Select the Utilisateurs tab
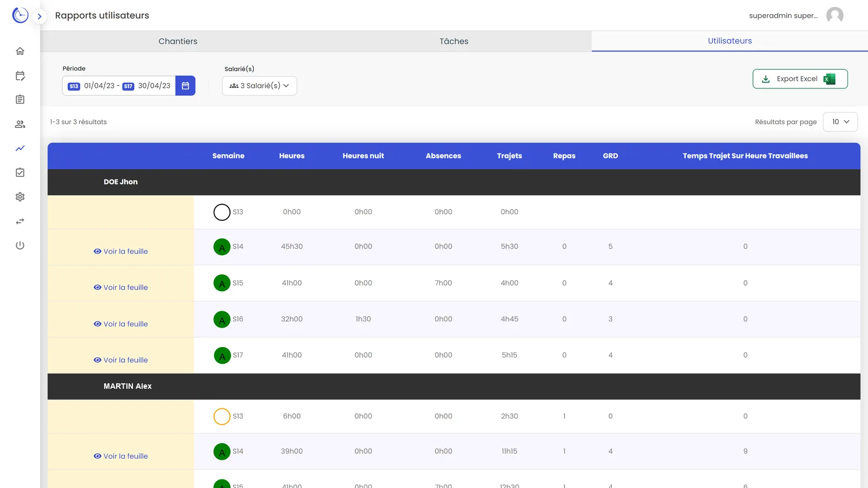Screen dimensions: 868x488 [x=730, y=41]
